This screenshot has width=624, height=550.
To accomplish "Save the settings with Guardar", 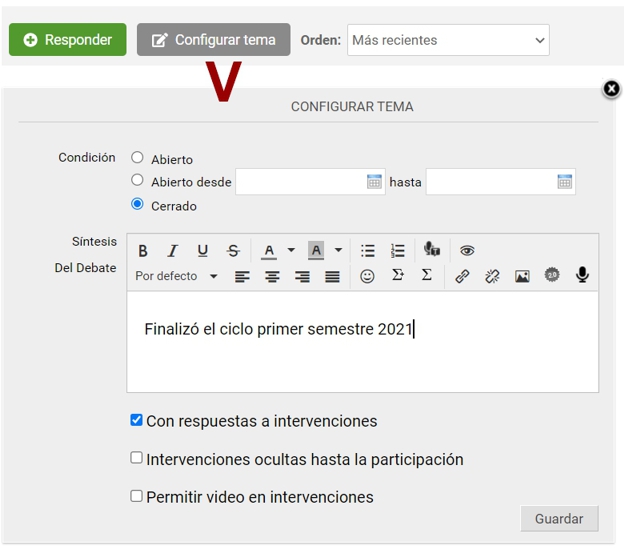I will click(x=559, y=519).
